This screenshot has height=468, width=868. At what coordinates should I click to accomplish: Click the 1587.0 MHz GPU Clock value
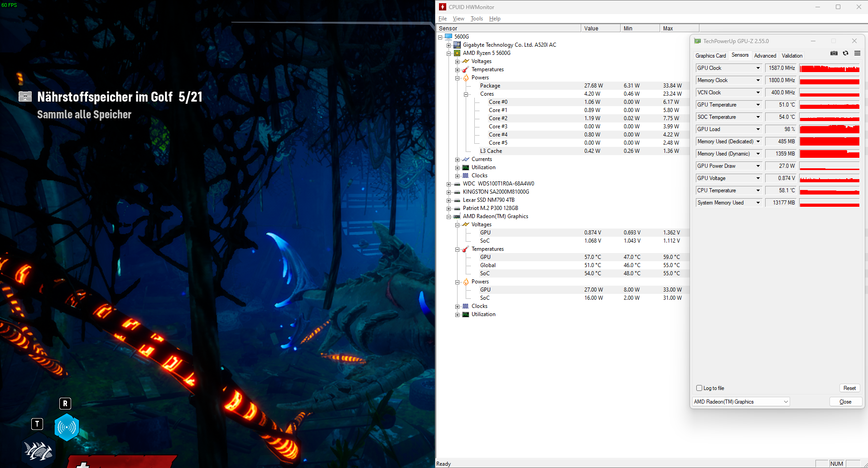(x=781, y=68)
